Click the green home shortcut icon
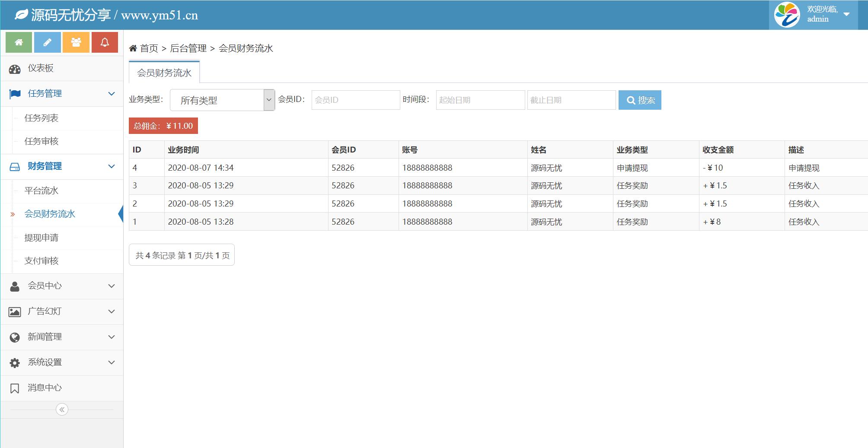This screenshot has width=868, height=448. [x=19, y=42]
